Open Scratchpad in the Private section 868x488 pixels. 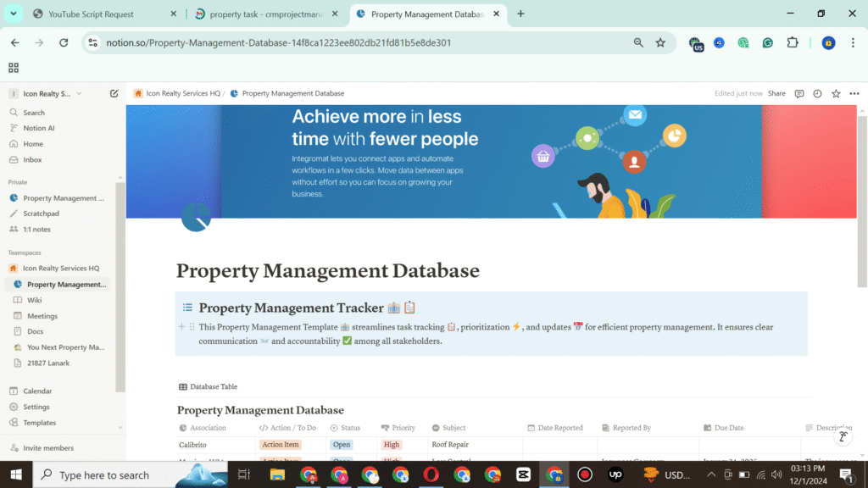[x=41, y=213]
